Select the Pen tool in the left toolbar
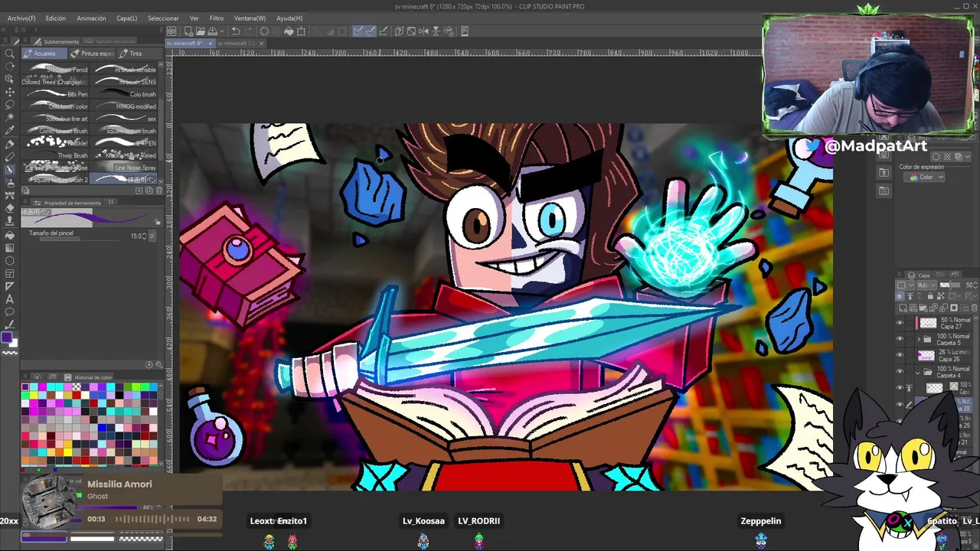This screenshot has width=980, height=551. point(10,144)
